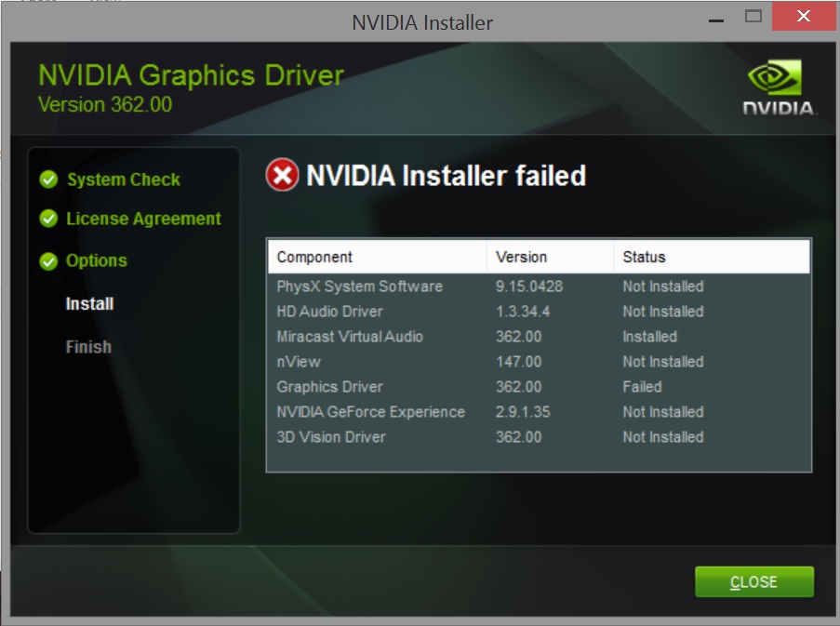Screen dimensions: 840x626
Task: Select the Graphics Driver component name
Action: coord(329,387)
